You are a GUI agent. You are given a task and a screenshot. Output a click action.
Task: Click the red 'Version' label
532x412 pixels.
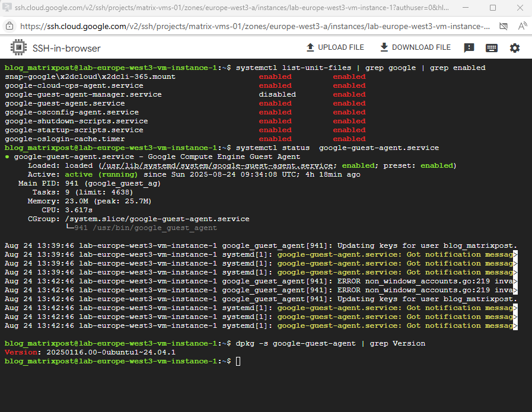21,352
